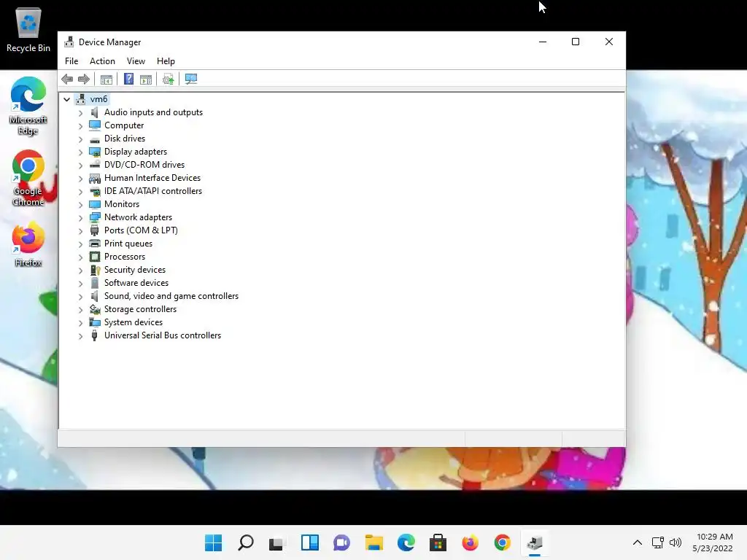Collapse the vm6 root node
The width and height of the screenshot is (747, 560).
point(66,99)
